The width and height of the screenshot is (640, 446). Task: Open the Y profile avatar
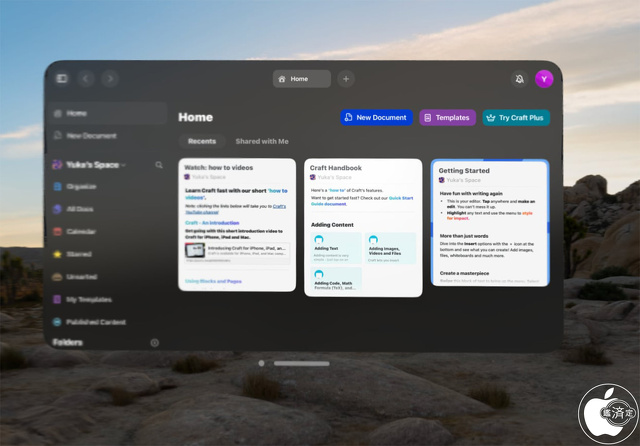544,79
